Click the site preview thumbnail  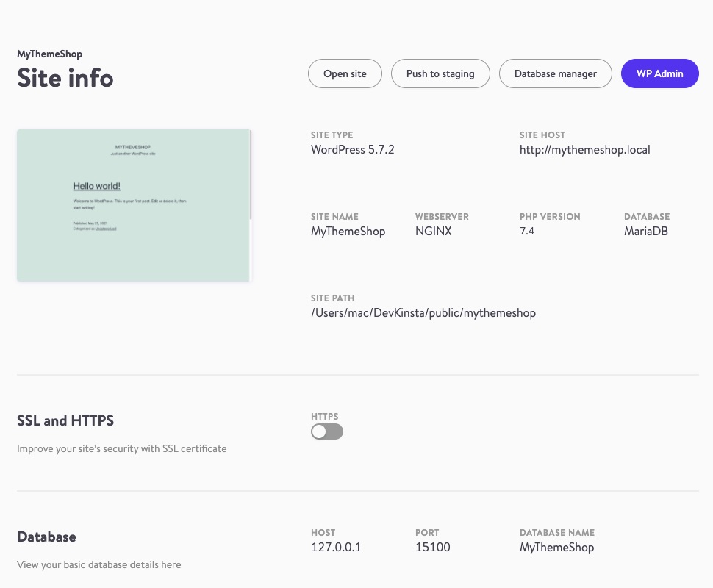(x=134, y=205)
